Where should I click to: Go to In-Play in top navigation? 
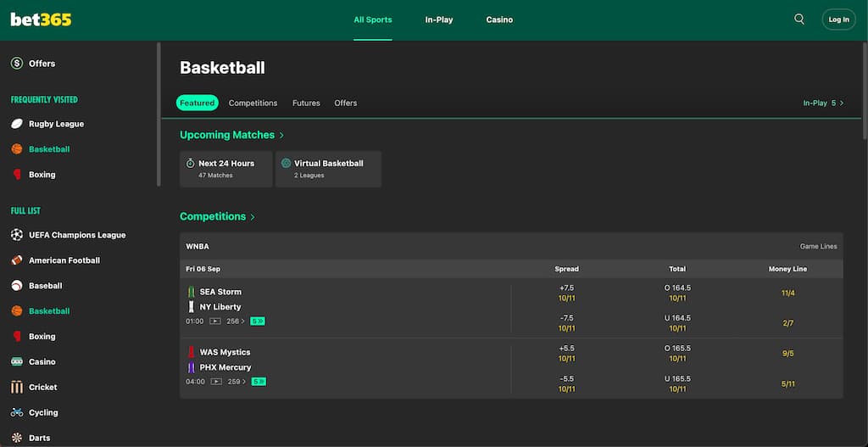(x=439, y=20)
